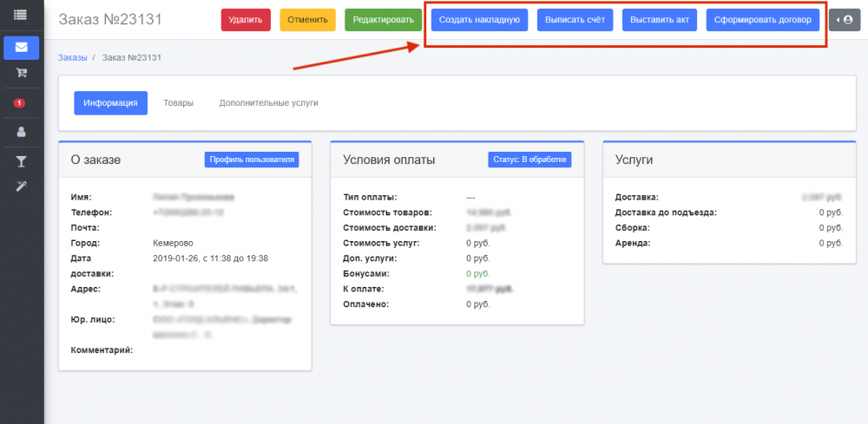Screen dimensions: 868x424
Task: Click delivery date 2019-01-26 value
Action: [210, 258]
